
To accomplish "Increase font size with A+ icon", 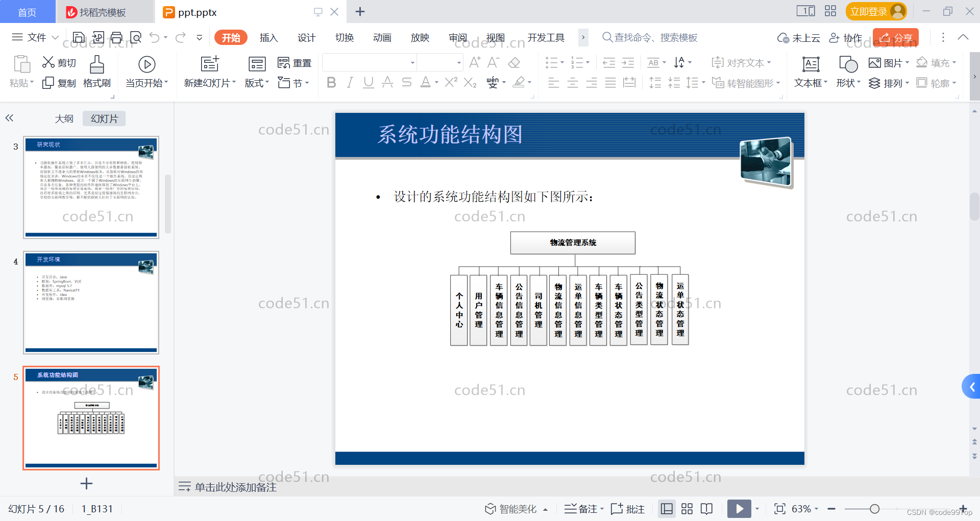I will click(x=475, y=62).
